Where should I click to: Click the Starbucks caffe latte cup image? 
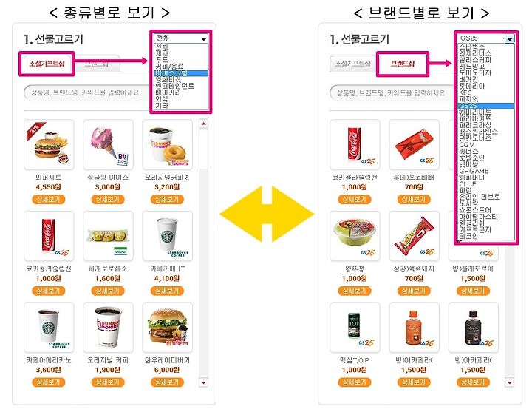coord(168,236)
